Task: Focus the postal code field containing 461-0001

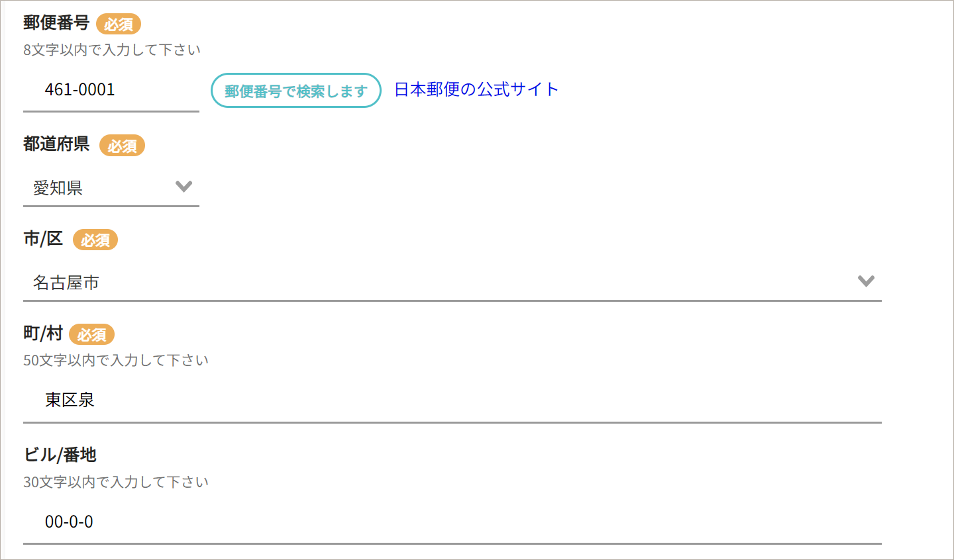Action: [111, 90]
